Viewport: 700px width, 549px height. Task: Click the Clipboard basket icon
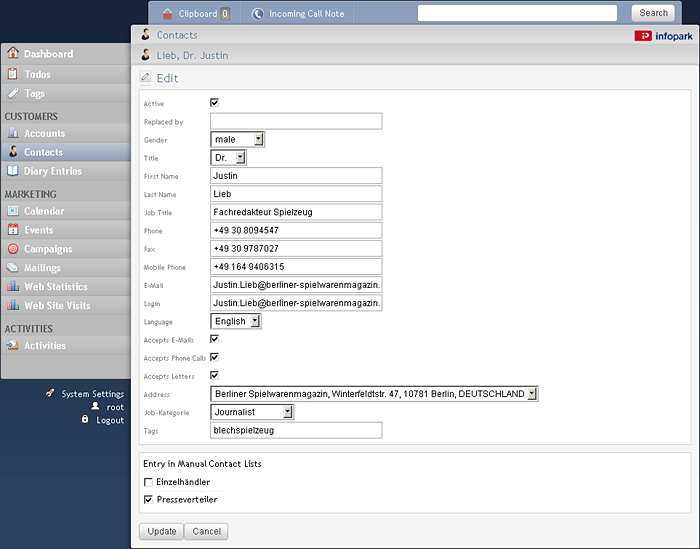pos(167,14)
